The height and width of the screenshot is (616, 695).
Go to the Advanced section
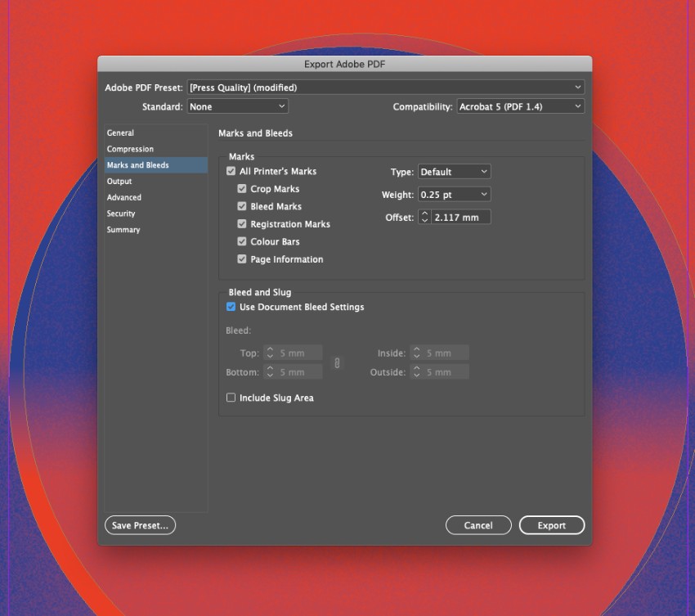pos(156,197)
